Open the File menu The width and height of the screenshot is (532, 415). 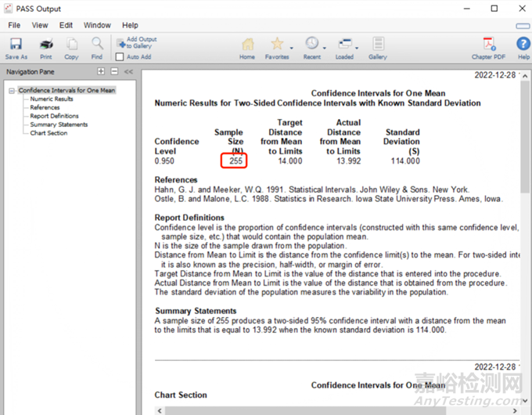(x=14, y=25)
